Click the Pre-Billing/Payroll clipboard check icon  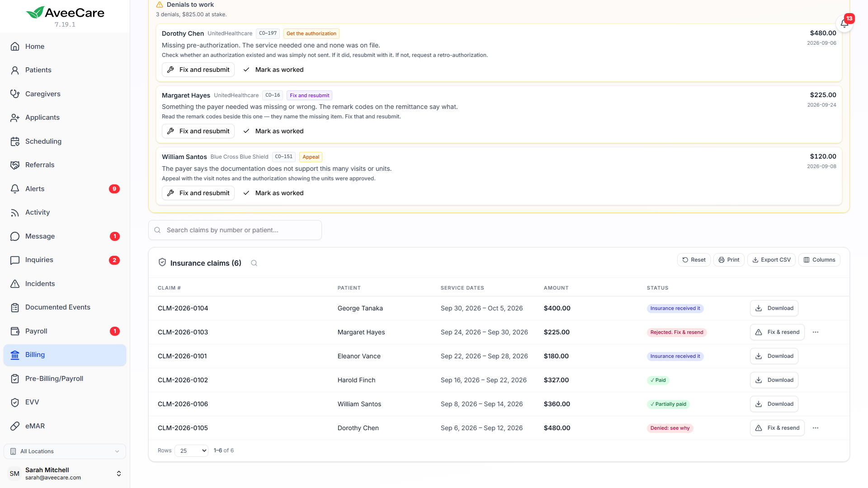tap(15, 379)
